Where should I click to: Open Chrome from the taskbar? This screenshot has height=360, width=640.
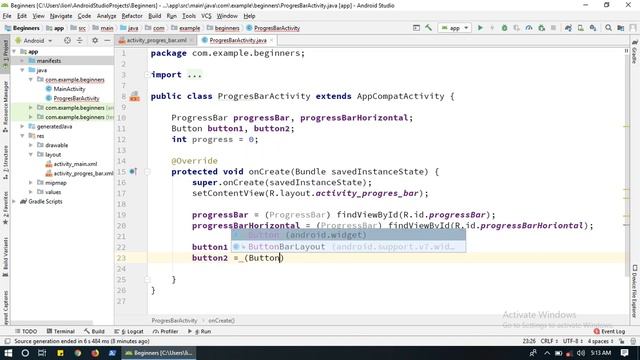click(x=78, y=353)
